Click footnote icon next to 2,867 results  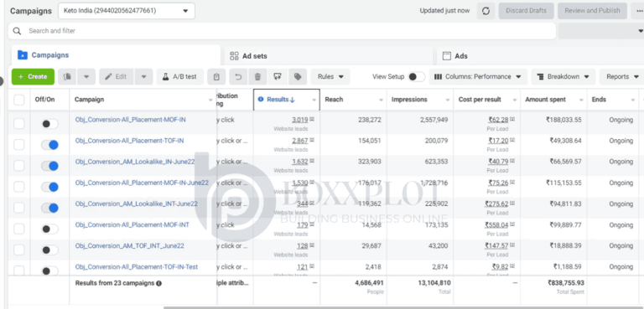pos(312,141)
